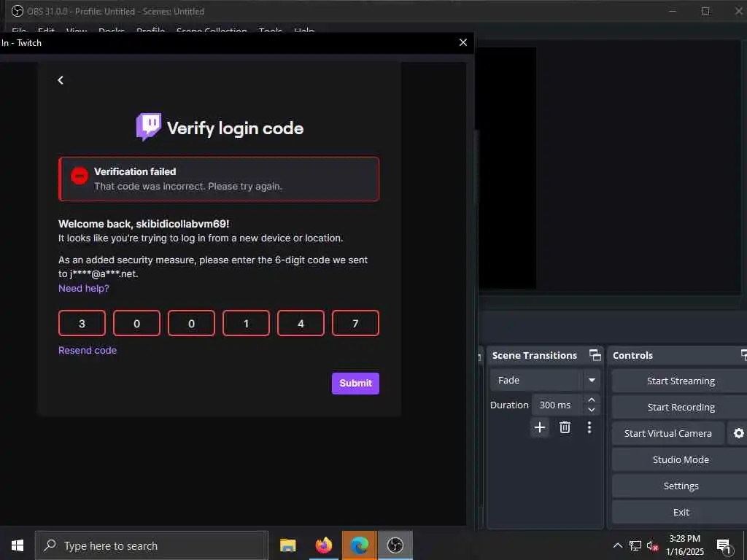Submit the Twitch login code
This screenshot has height=560, width=747.
(x=355, y=384)
